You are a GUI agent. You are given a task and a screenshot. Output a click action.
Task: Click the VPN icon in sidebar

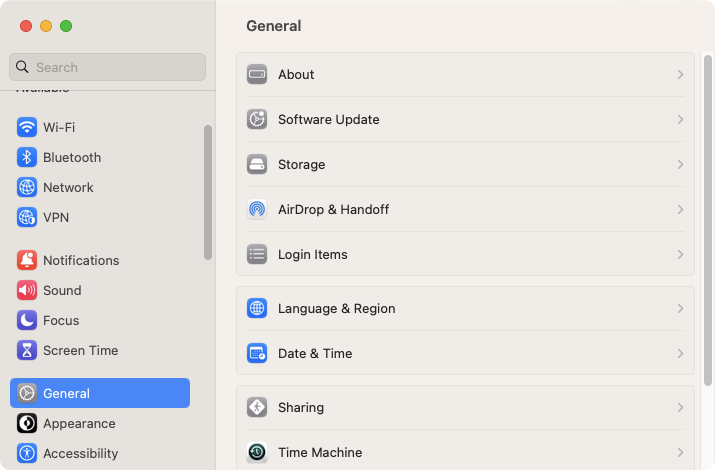tap(27, 217)
